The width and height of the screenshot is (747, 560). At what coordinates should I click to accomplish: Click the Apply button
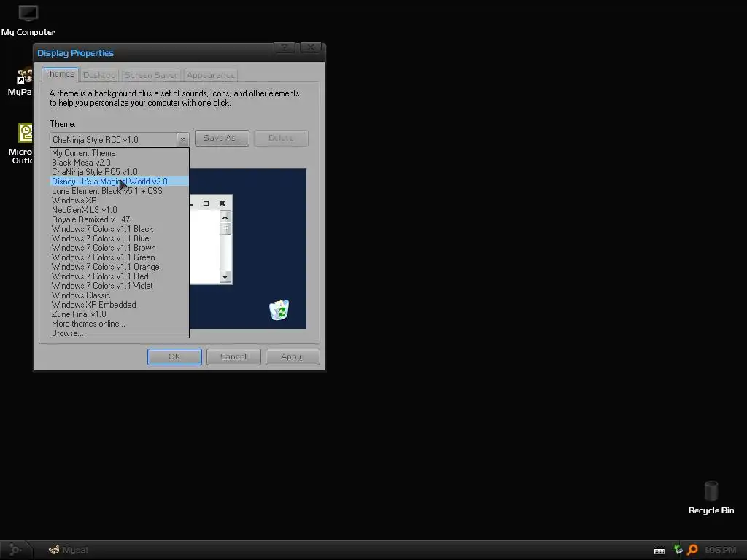point(293,357)
